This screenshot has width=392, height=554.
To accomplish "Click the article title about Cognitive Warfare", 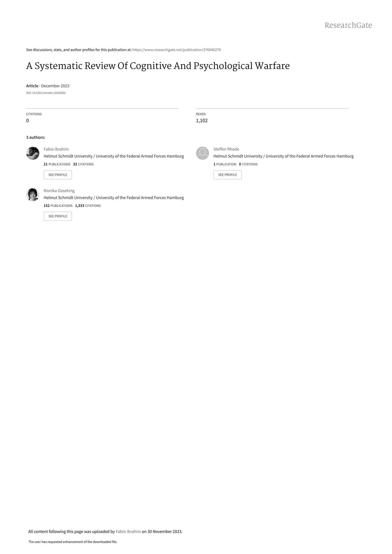I will coord(158,66).
